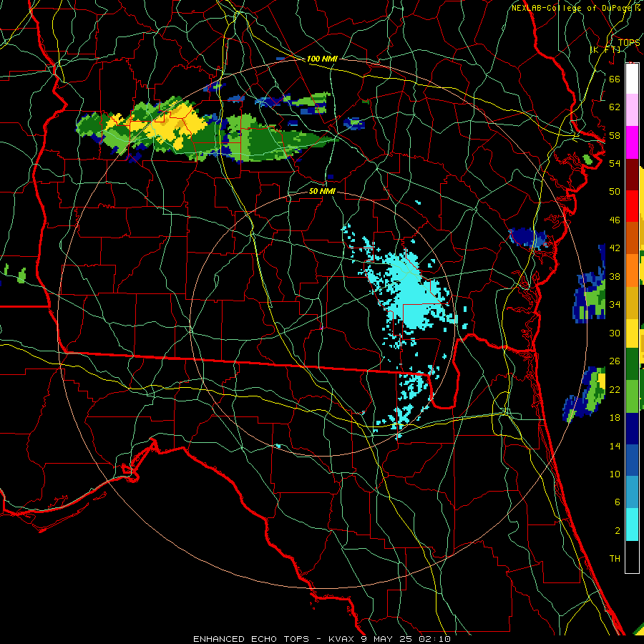Viewport: 644px width, 644px height.
Task: Click the legend value '58'
Action: coord(615,135)
